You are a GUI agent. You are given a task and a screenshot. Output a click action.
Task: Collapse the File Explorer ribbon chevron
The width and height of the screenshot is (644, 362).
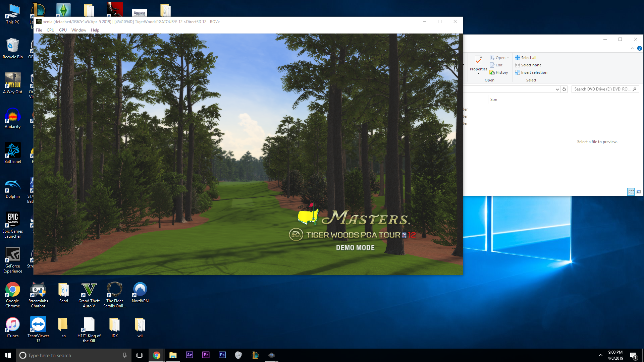[x=632, y=48]
